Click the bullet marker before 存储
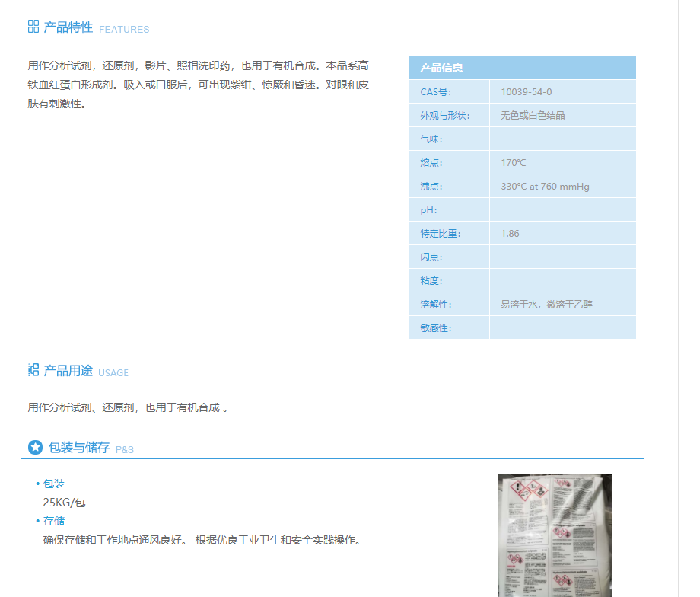 36,521
